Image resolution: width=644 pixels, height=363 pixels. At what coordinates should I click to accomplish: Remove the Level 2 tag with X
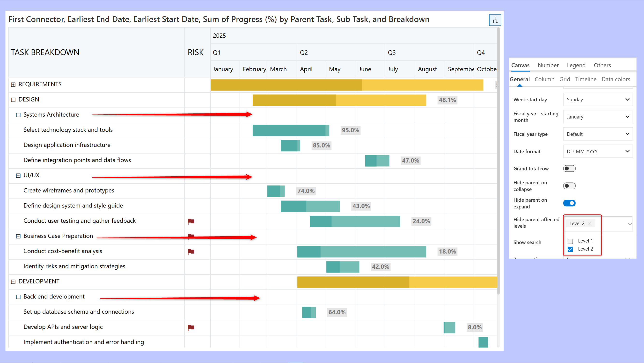[x=590, y=223]
